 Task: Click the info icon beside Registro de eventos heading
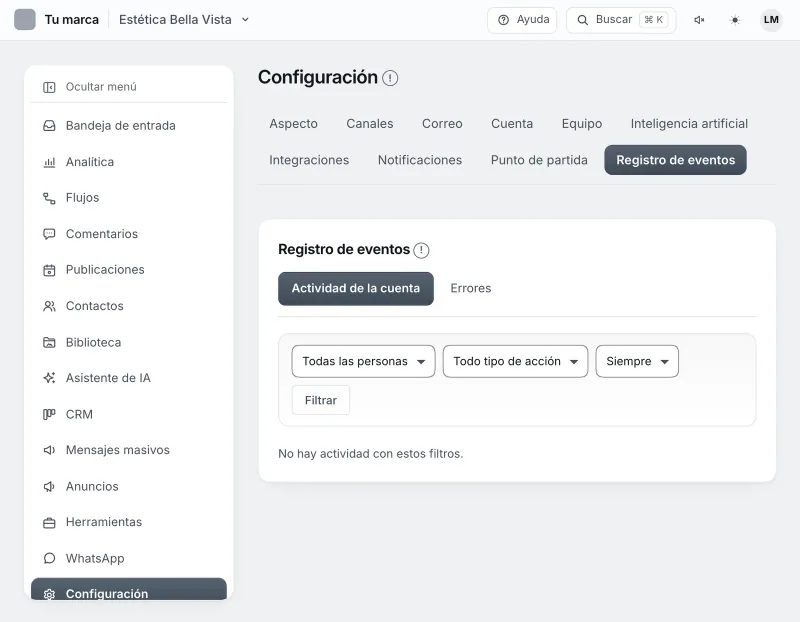421,250
